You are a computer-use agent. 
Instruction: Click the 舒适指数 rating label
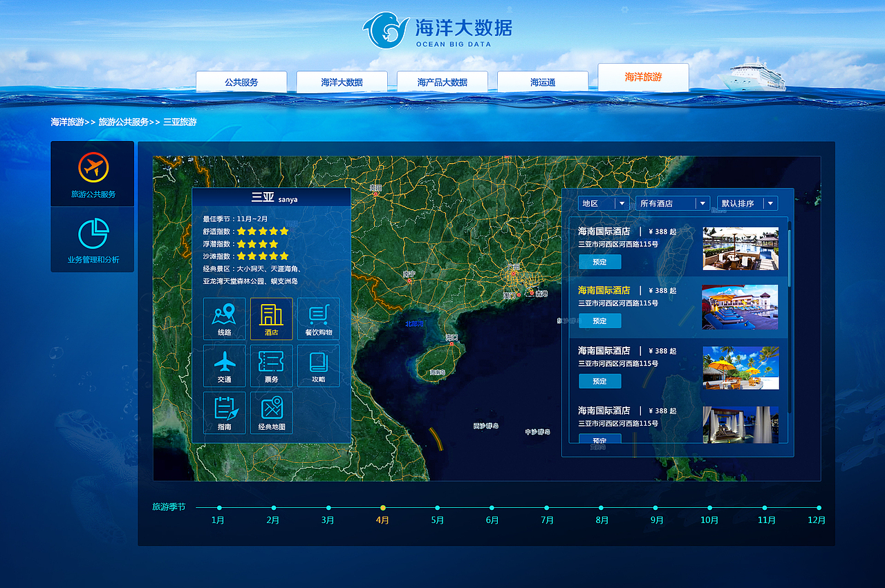(x=218, y=231)
